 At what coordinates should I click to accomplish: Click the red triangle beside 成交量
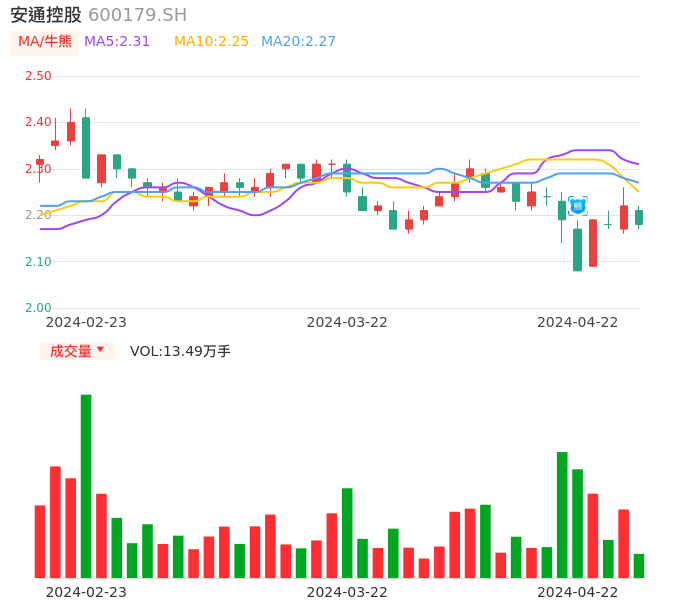[101, 350]
